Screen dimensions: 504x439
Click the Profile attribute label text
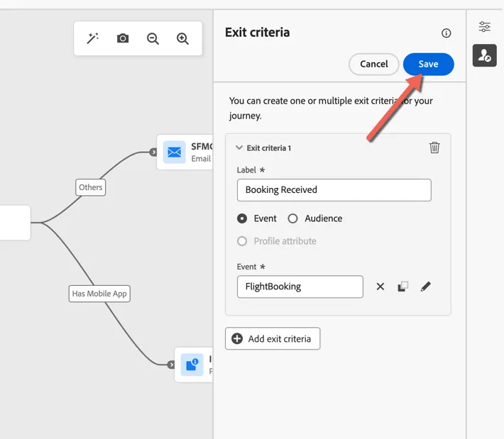285,241
